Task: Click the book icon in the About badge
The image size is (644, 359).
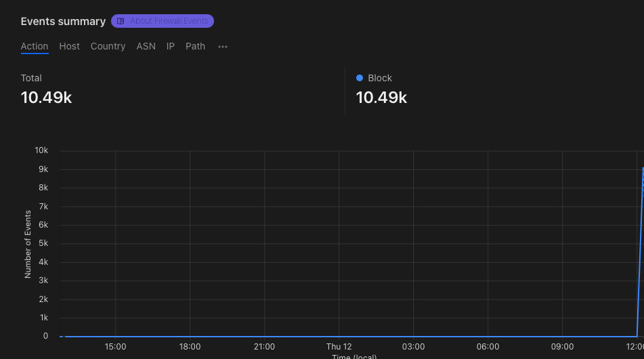Action: tap(121, 21)
